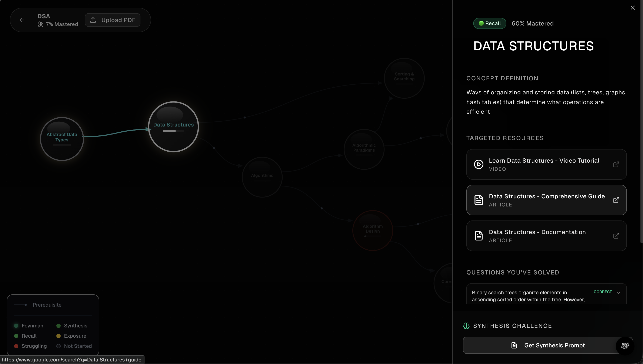Click the green Recall status badge
Viewport: 643px width, 364px height.
pyautogui.click(x=489, y=24)
